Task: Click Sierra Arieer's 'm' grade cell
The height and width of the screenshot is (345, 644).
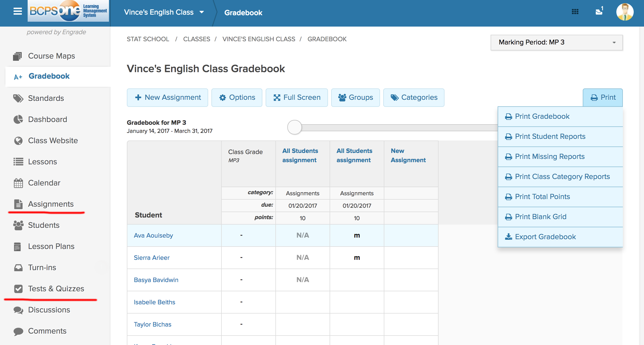Action: 357,258
